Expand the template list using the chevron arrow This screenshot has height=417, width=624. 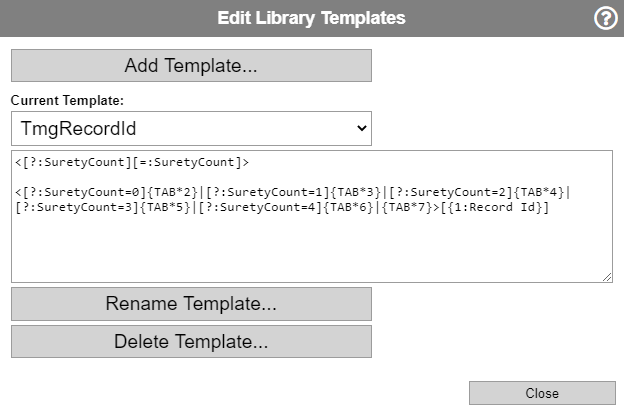(361, 128)
